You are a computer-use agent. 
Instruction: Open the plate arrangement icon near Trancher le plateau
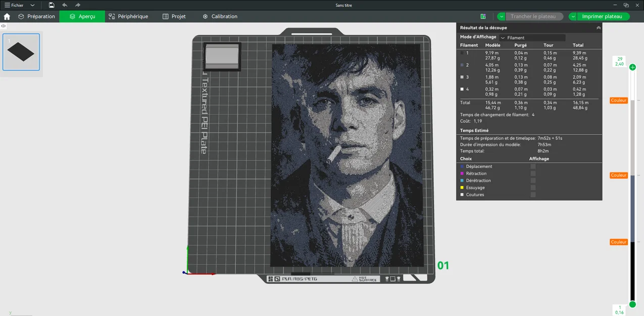[483, 16]
